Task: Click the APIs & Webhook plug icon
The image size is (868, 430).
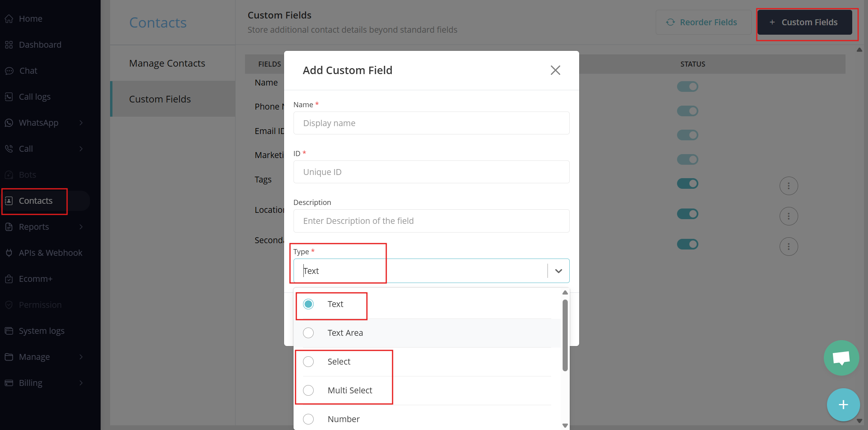Action: pos(9,253)
